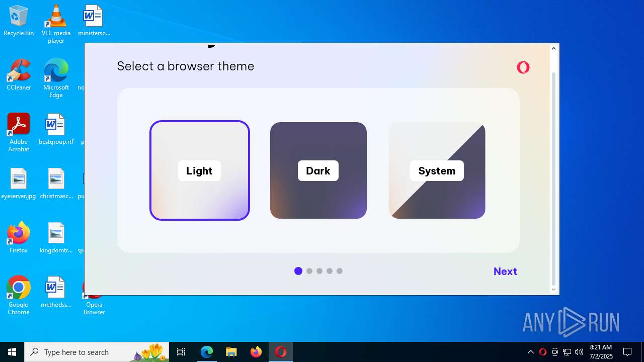The image size is (644, 362).
Task: Open Microsoft Edge from taskbar
Action: coord(207,352)
